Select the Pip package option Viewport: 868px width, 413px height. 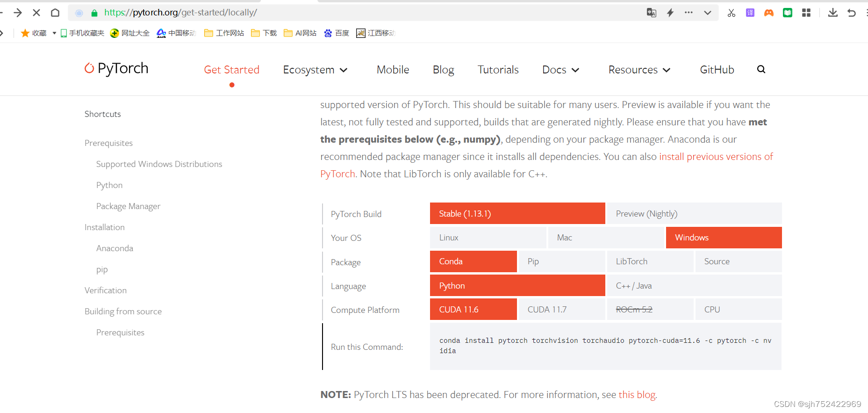(562, 261)
